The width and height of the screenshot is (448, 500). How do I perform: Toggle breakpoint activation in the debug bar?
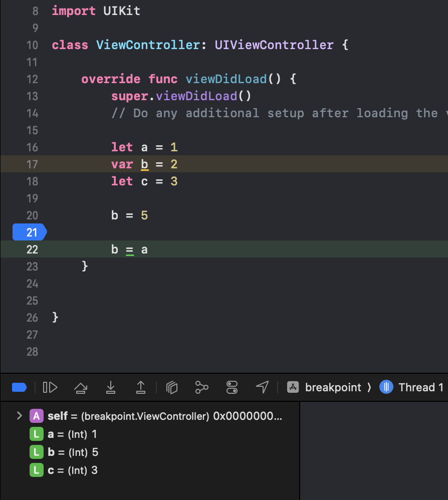click(19, 387)
